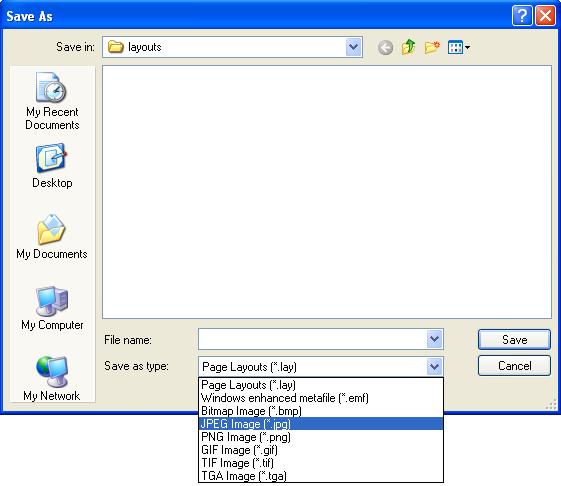Focus the File name text field
The width and height of the screenshot is (561, 486).
point(312,339)
